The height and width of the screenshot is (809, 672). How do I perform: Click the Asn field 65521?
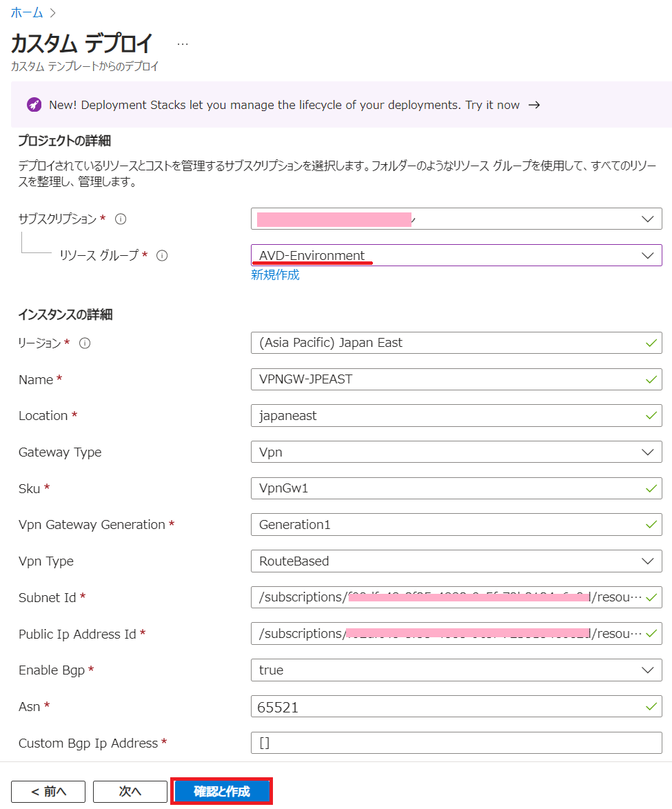point(456,706)
